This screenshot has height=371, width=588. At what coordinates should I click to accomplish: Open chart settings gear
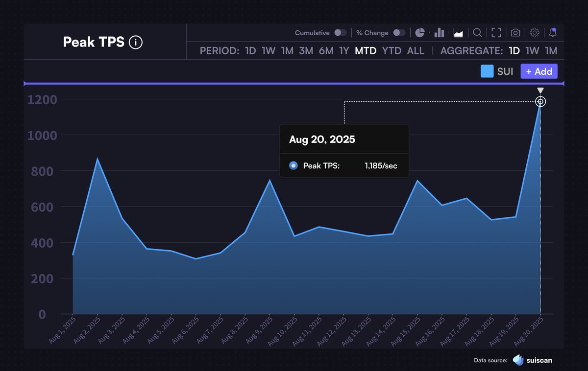(x=535, y=33)
